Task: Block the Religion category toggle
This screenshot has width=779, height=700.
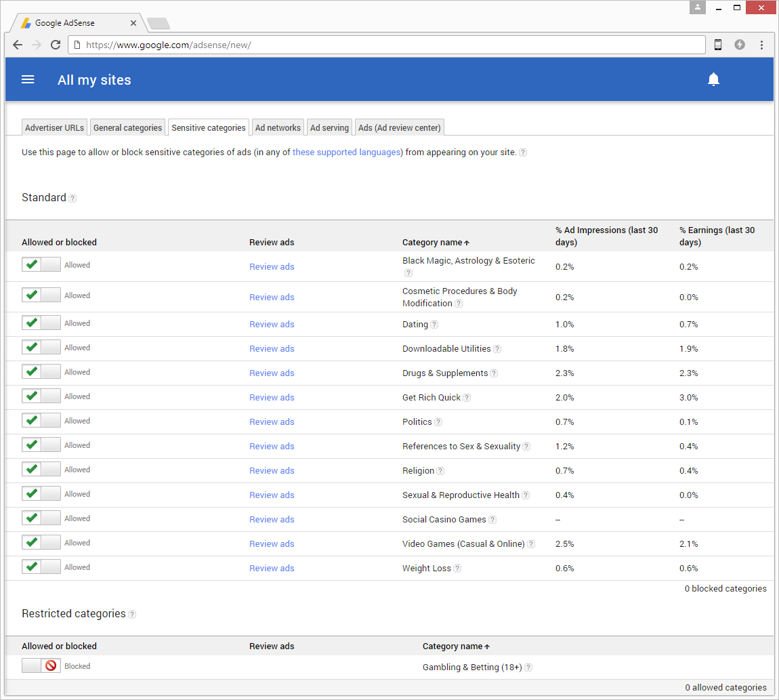Action: coord(41,469)
